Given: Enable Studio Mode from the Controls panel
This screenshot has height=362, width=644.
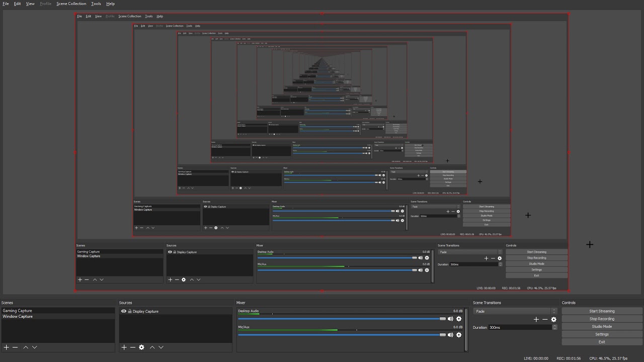Looking at the screenshot, I should click(x=602, y=327).
